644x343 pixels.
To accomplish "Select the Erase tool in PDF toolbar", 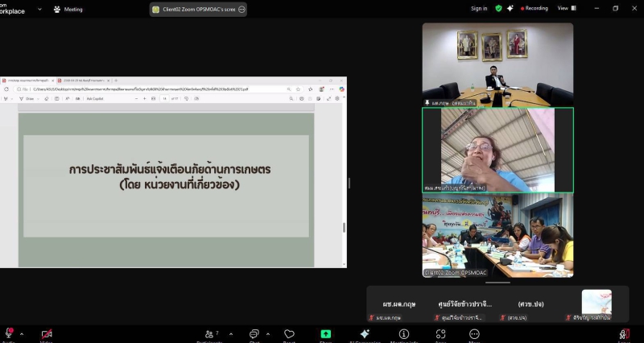I will coord(47,98).
